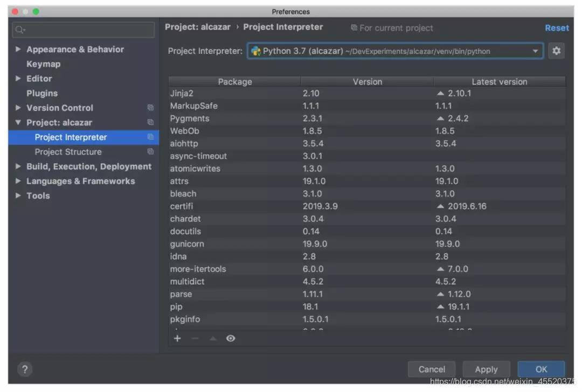
Task: Select the idna package row
Action: pos(367,257)
